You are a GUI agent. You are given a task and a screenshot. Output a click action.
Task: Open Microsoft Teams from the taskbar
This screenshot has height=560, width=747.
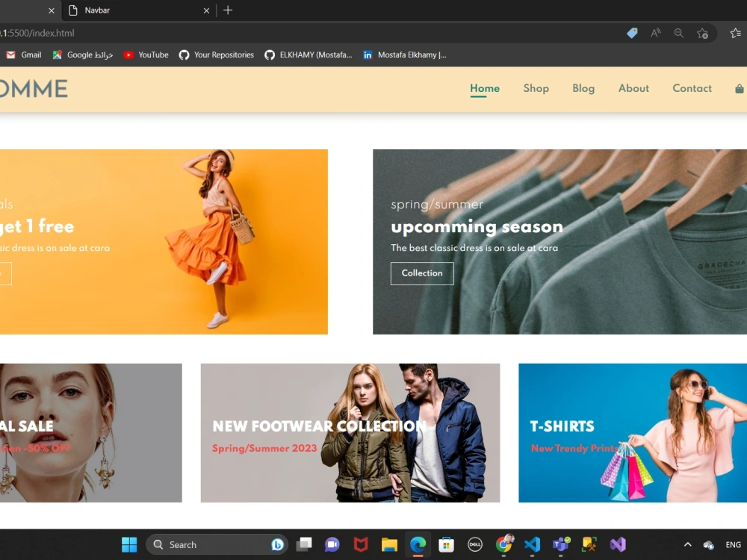tap(561, 544)
